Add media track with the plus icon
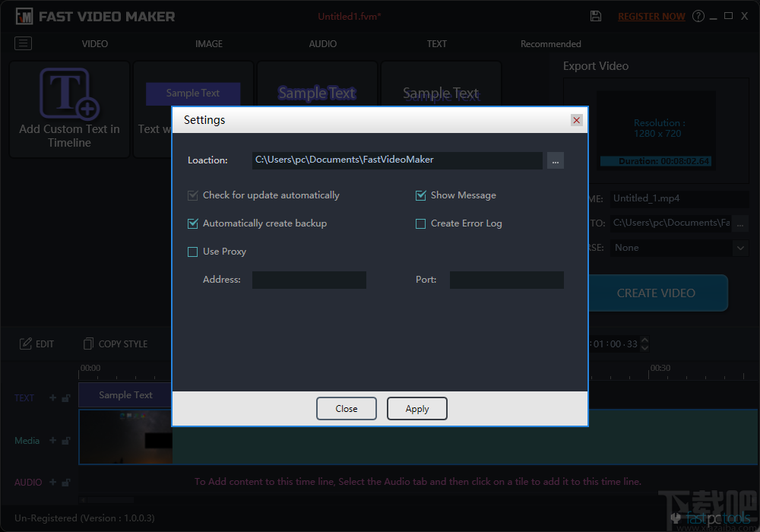The height and width of the screenshot is (532, 760). coord(52,441)
